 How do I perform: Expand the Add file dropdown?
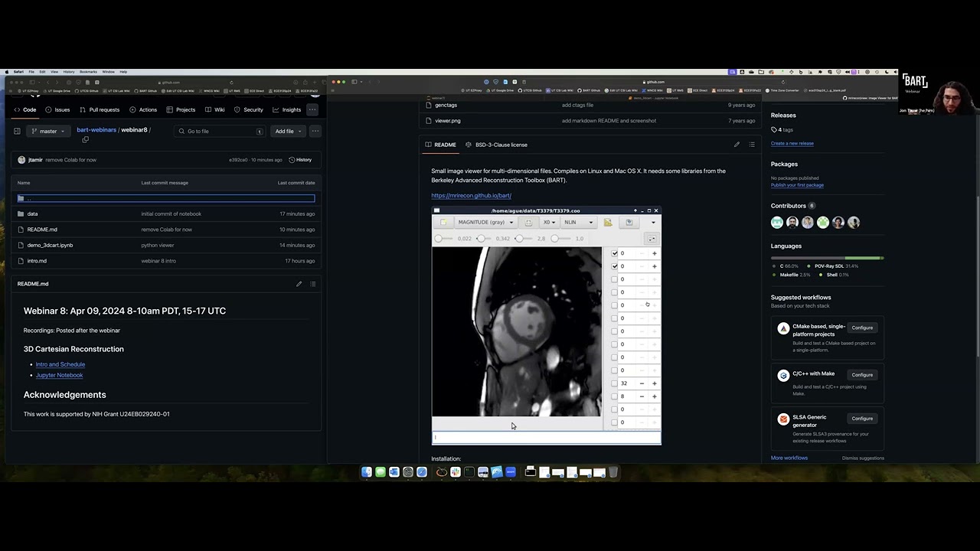288,131
